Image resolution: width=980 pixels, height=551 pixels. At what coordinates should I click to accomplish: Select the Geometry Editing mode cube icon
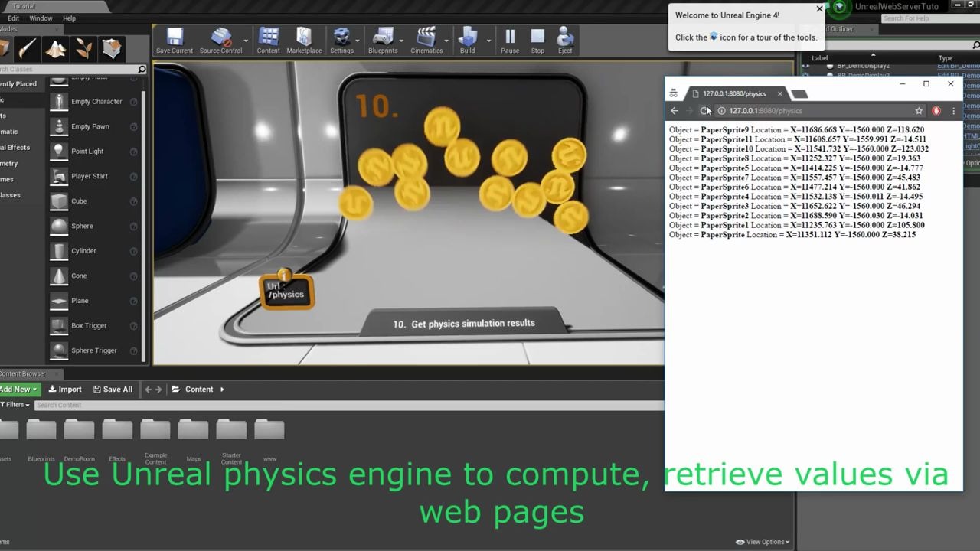[112, 48]
